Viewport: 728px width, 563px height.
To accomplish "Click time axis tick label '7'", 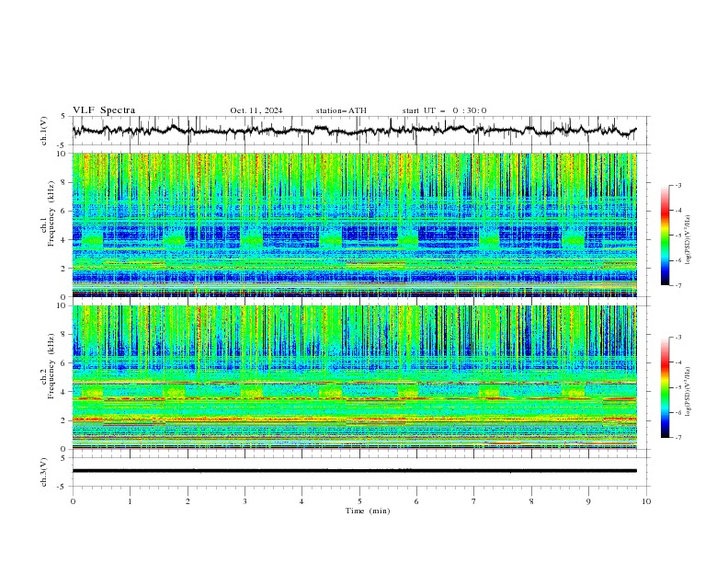I will click(x=474, y=501).
